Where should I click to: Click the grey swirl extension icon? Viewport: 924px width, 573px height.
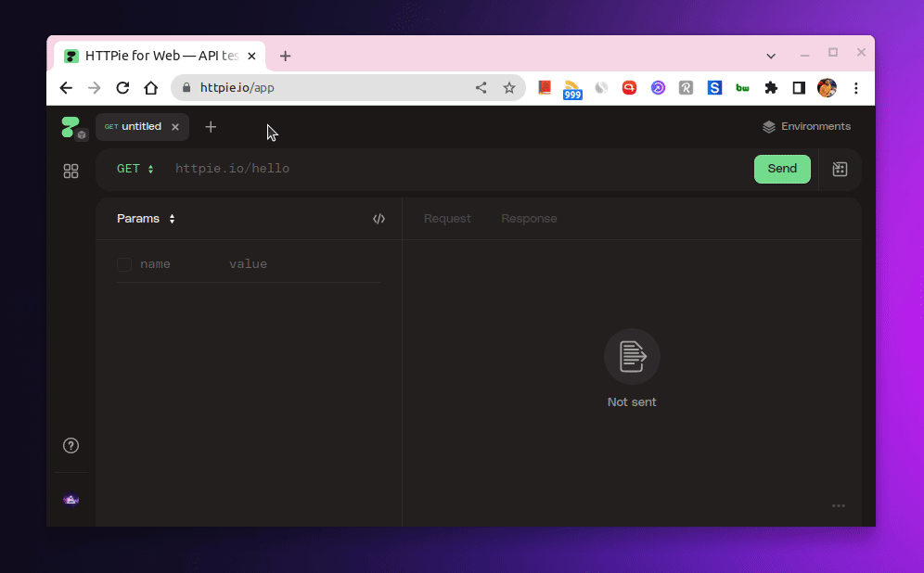[601, 88]
